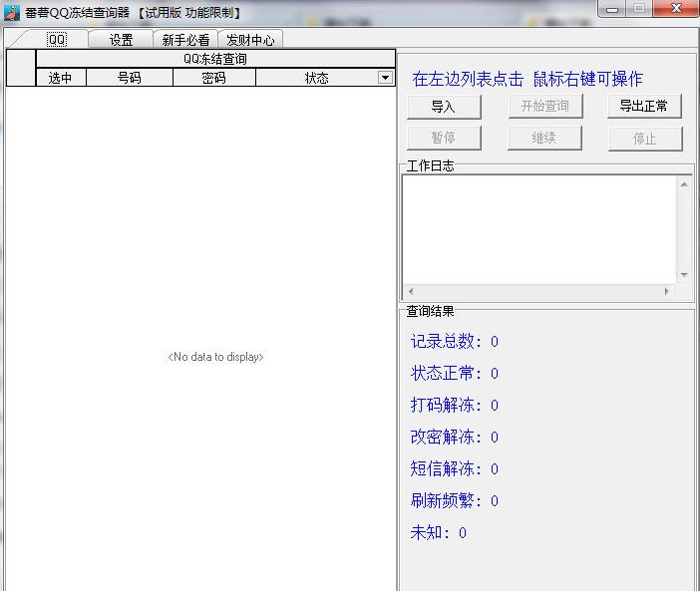Viewport: 700px width, 591px height.
Task: Sort by the 号码 column header
Action: tap(129, 78)
